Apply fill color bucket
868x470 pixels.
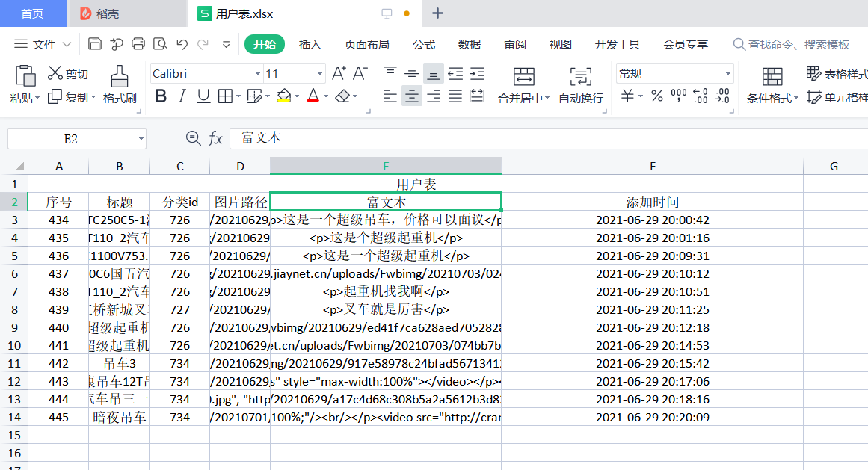tap(283, 96)
